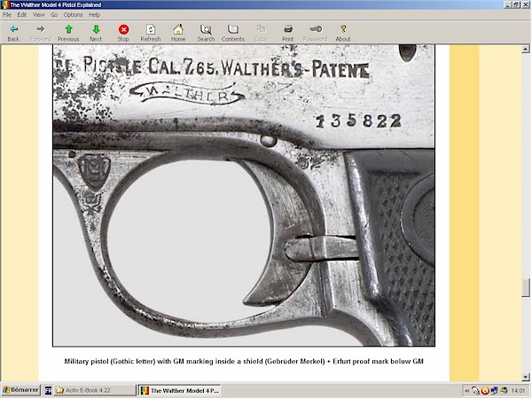Switch to Activ E-Book 4.22 taskbar item
The width and height of the screenshot is (532, 399).
click(95, 390)
